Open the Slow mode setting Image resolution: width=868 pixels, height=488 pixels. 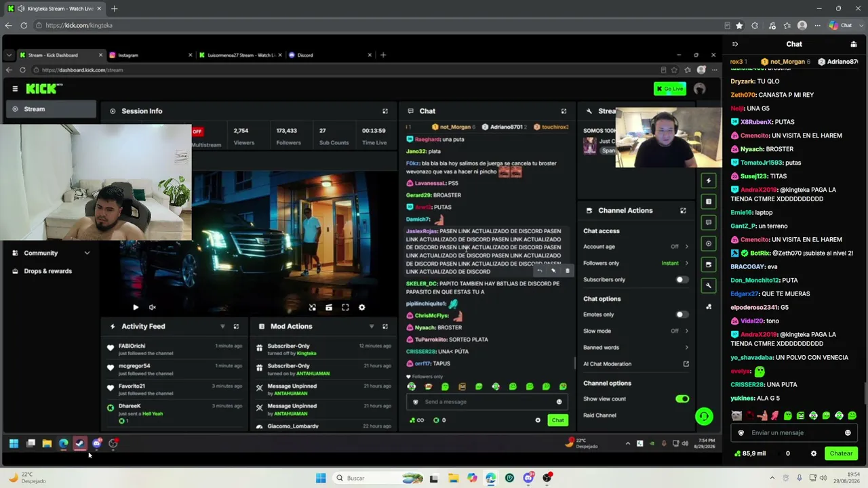[x=636, y=331]
